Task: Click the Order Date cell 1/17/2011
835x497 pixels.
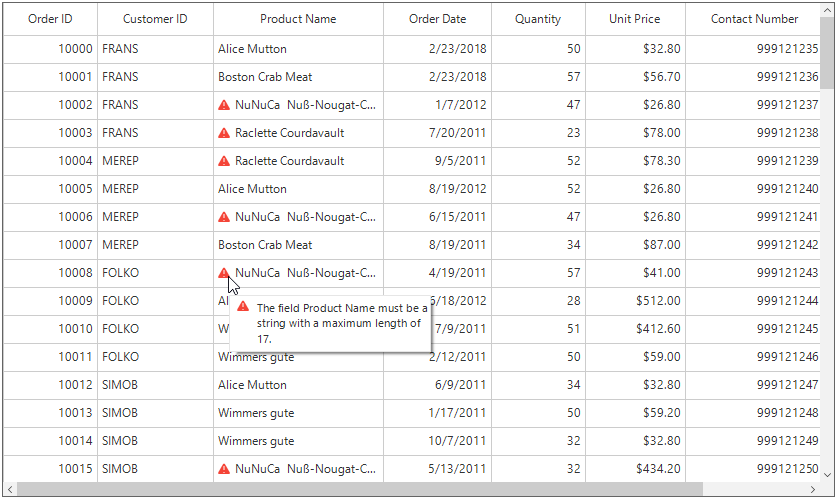Action: pyautogui.click(x=437, y=413)
